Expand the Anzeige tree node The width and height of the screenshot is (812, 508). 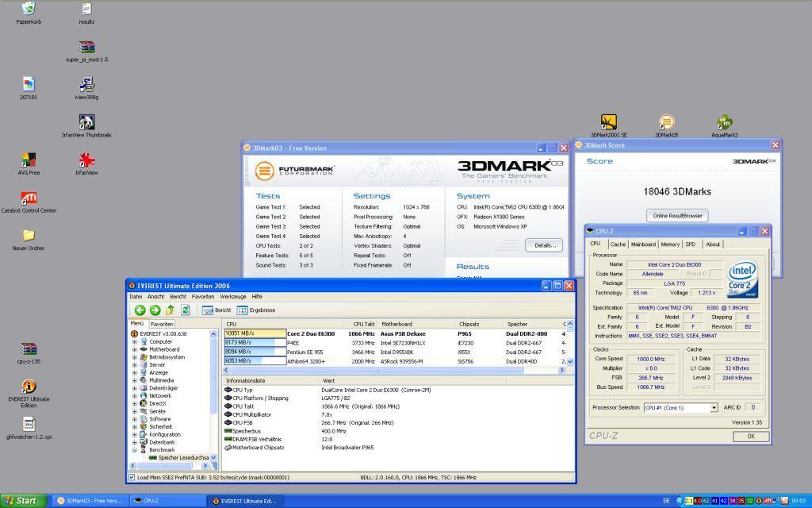tap(135, 373)
